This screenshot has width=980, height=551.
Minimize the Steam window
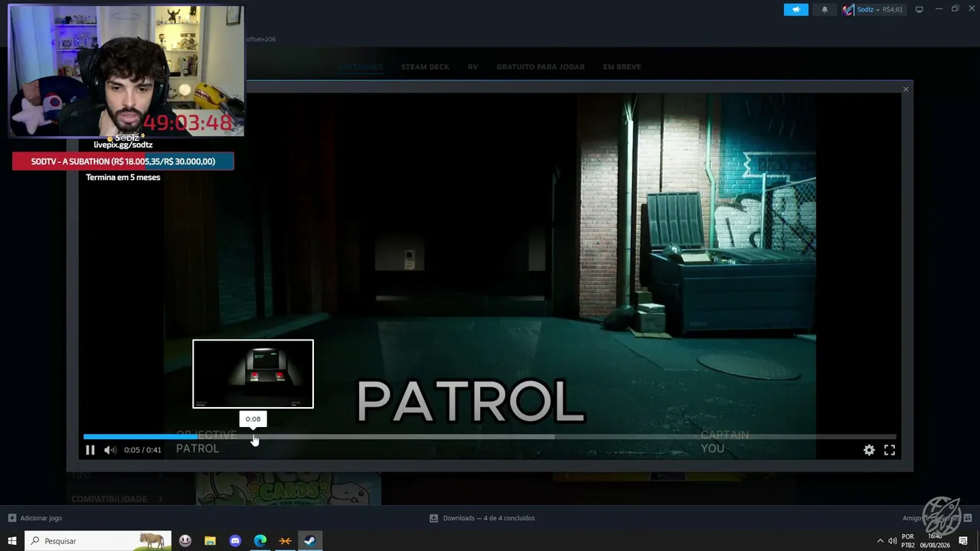coord(939,9)
